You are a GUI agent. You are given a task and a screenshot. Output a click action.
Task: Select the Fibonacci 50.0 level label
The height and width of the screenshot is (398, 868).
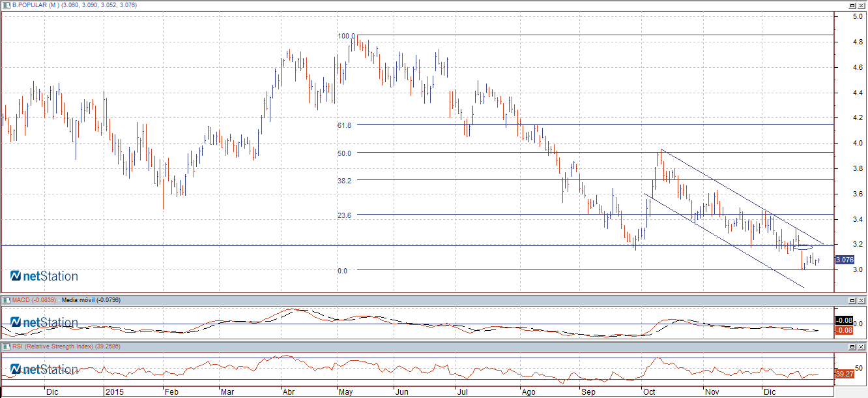(x=344, y=153)
